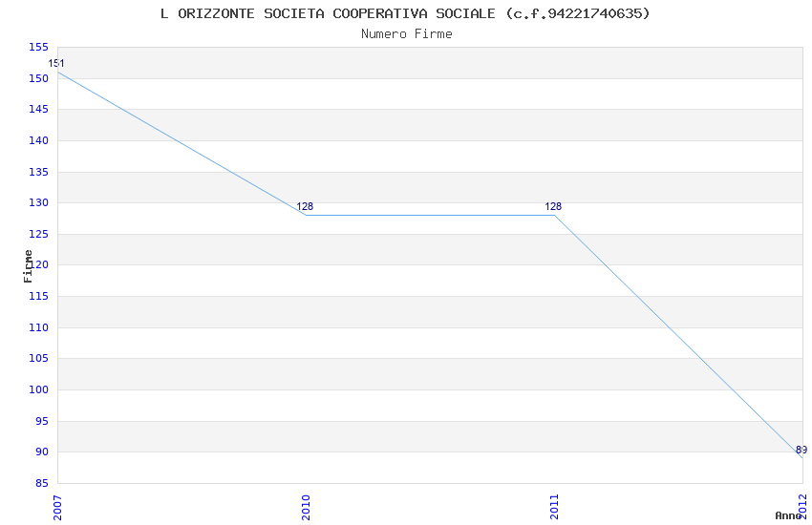Click the y-axis value 95
Image resolution: width=812 pixels, height=525 pixels.
tap(41, 421)
